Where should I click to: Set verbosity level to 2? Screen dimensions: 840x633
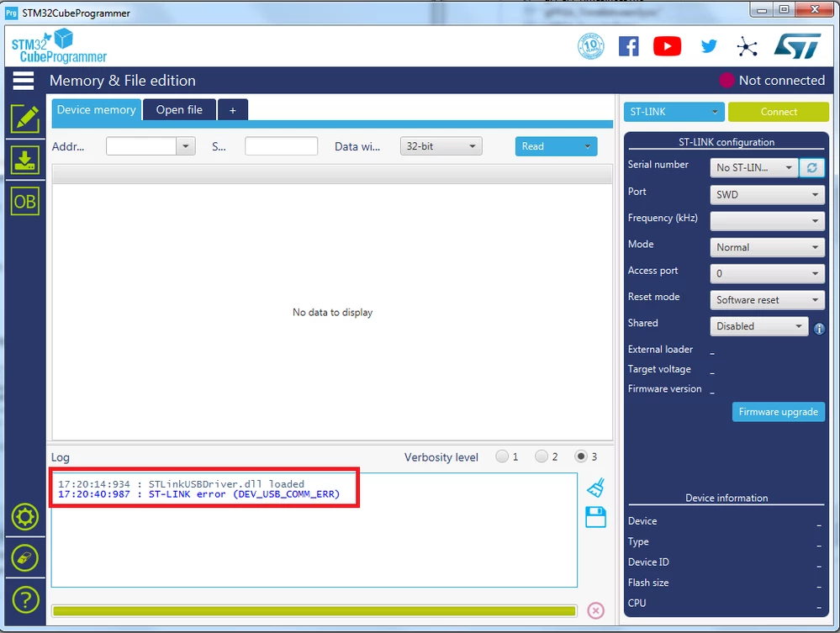click(x=542, y=456)
